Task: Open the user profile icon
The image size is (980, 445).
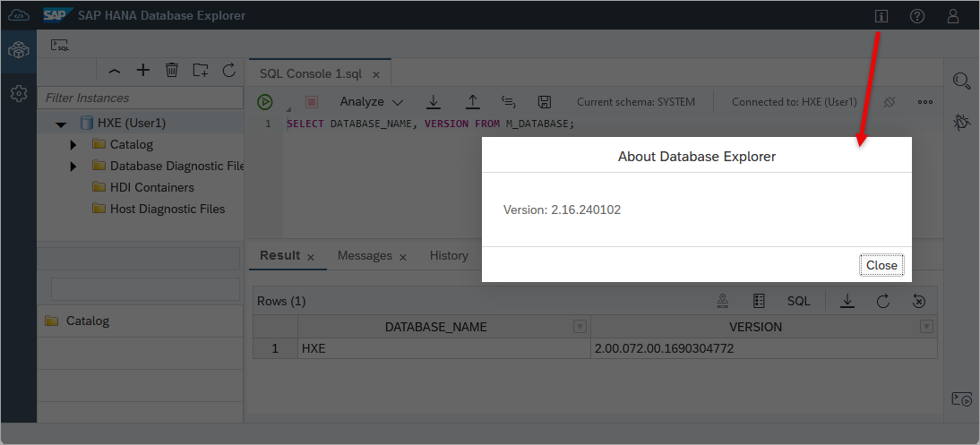Action: click(952, 16)
